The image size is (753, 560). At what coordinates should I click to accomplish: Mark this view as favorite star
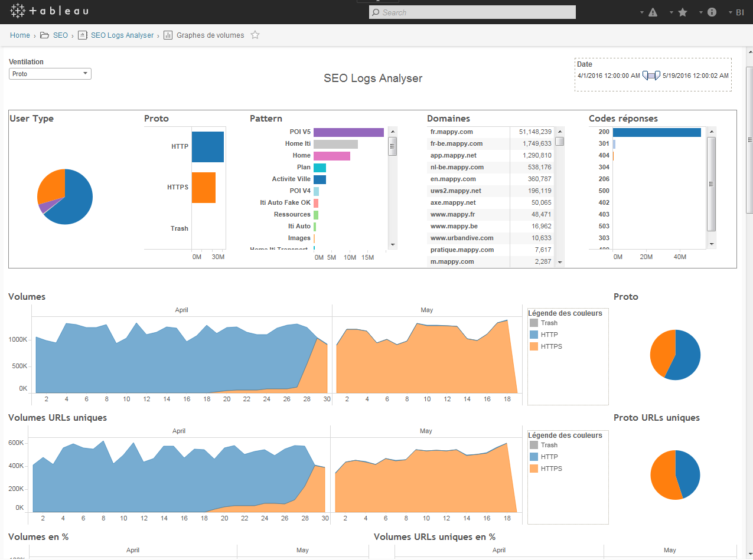coord(255,35)
